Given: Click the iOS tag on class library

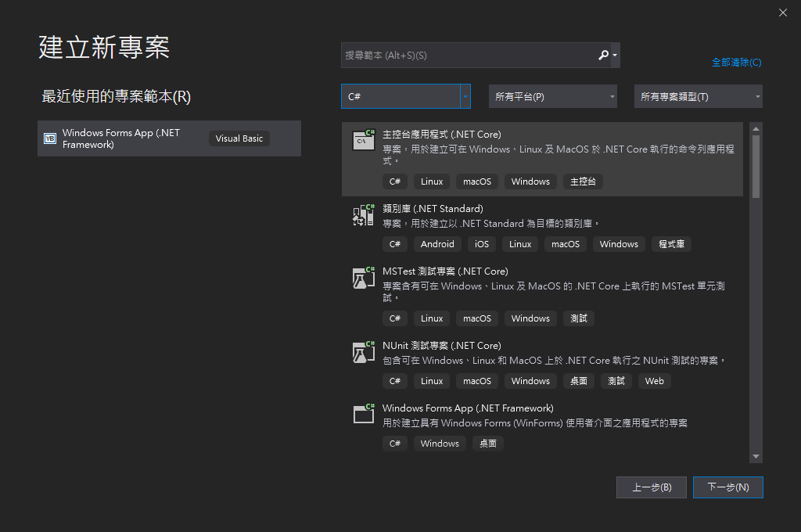Looking at the screenshot, I should (x=482, y=244).
